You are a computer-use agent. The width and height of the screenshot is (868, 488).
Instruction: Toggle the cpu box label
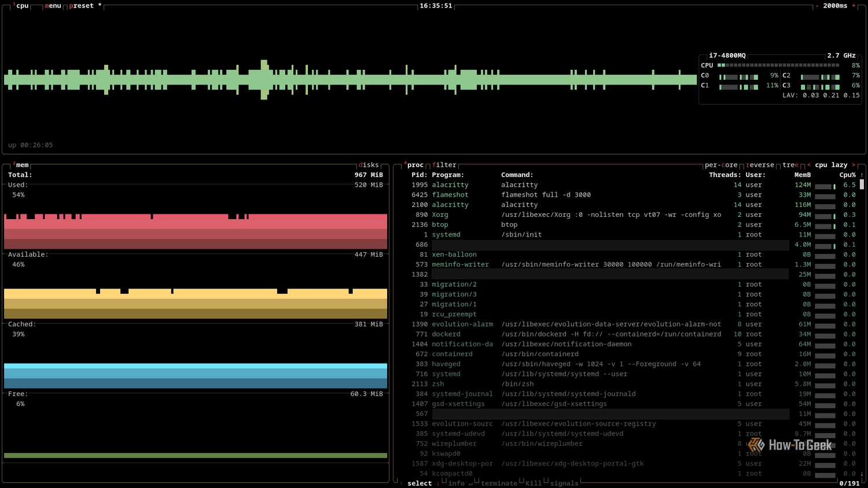(x=21, y=6)
